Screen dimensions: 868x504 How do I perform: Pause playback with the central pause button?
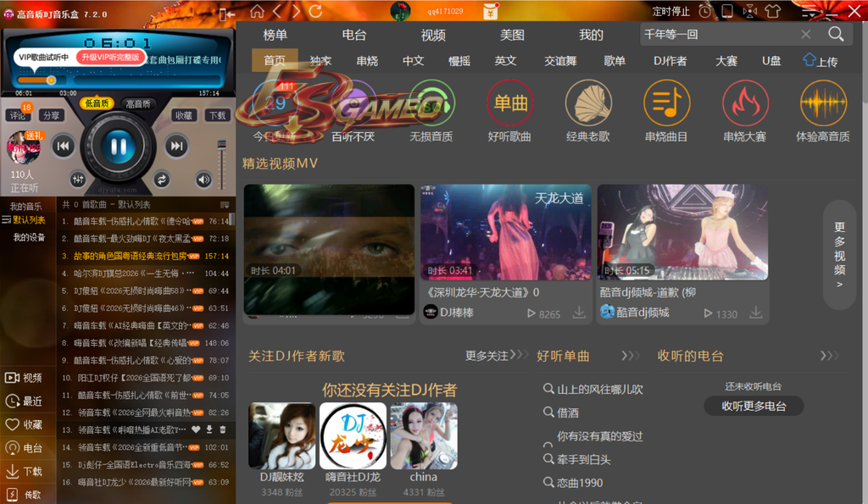point(119,147)
